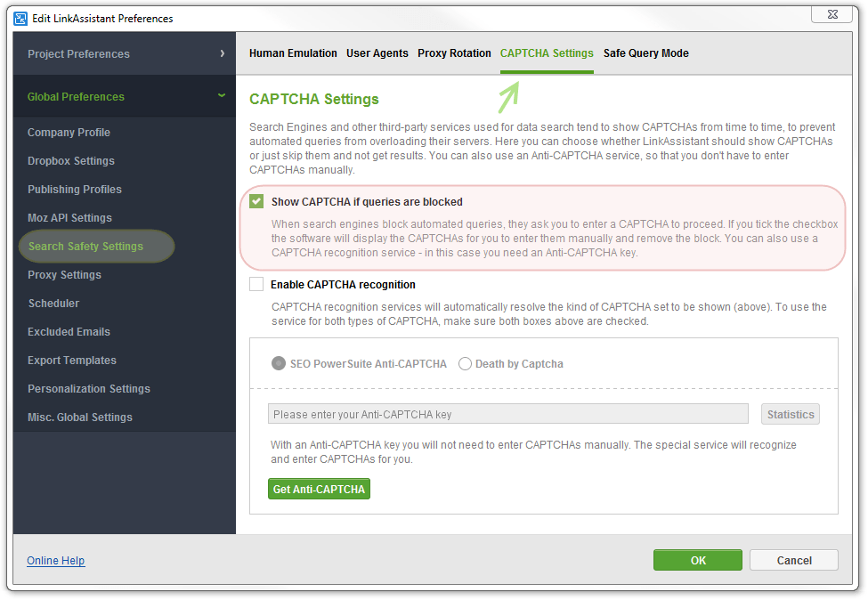The width and height of the screenshot is (868, 600).
Task: Collapse the Global Preferences section
Action: pos(124,97)
